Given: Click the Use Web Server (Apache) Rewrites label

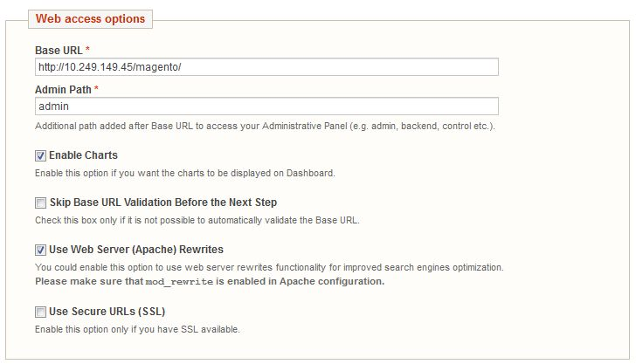Looking at the screenshot, I should click(136, 250).
